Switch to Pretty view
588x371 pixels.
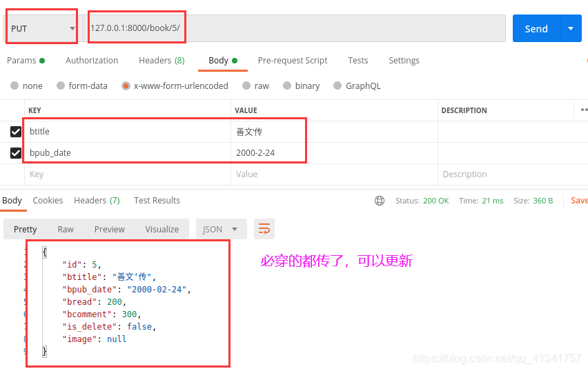(x=25, y=230)
